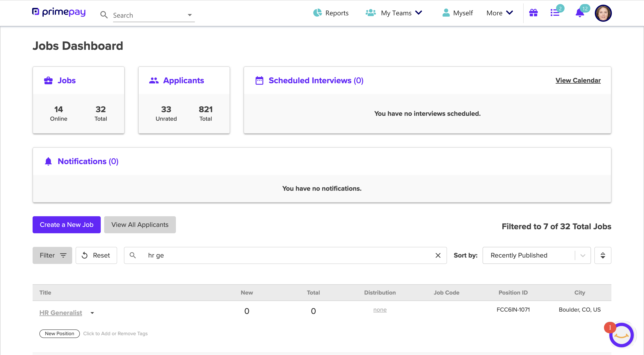Image resolution: width=644 pixels, height=355 pixels.
Task: Open View Calendar on Scheduled Interviews
Action: point(578,80)
